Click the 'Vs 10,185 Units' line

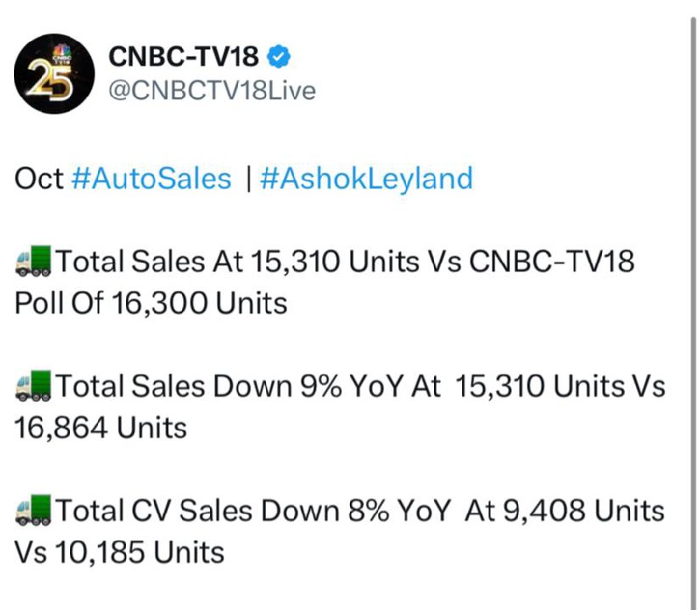point(119,552)
